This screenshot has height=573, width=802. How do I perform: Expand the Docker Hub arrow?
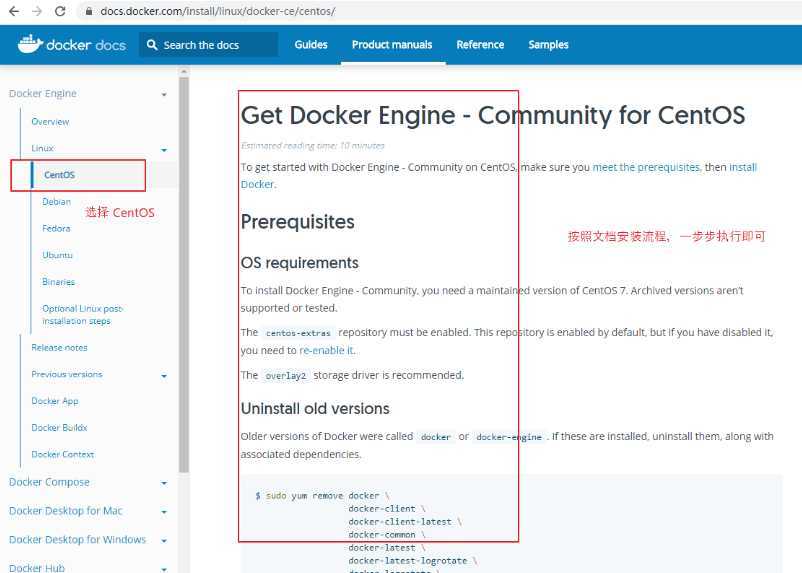pos(164,568)
